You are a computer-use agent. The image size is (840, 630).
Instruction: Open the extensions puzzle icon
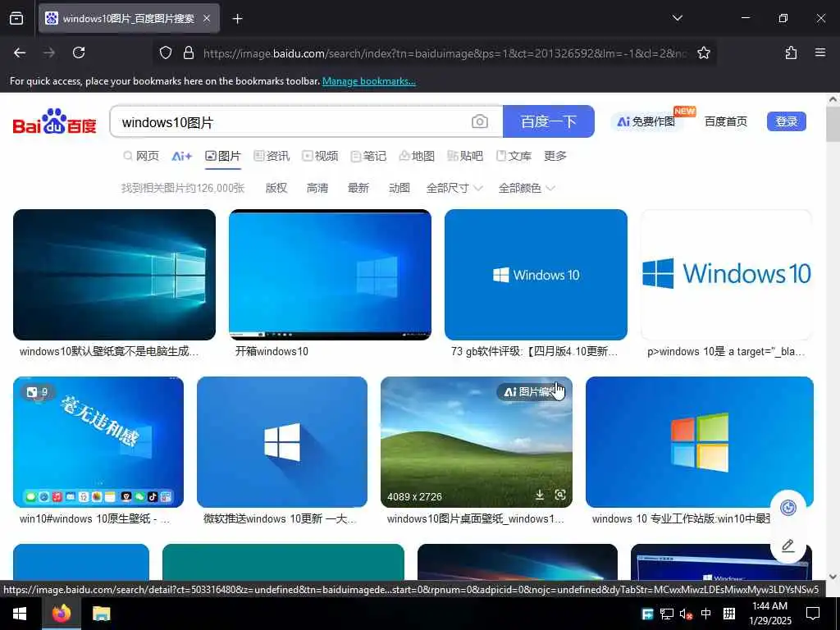pyautogui.click(x=791, y=52)
